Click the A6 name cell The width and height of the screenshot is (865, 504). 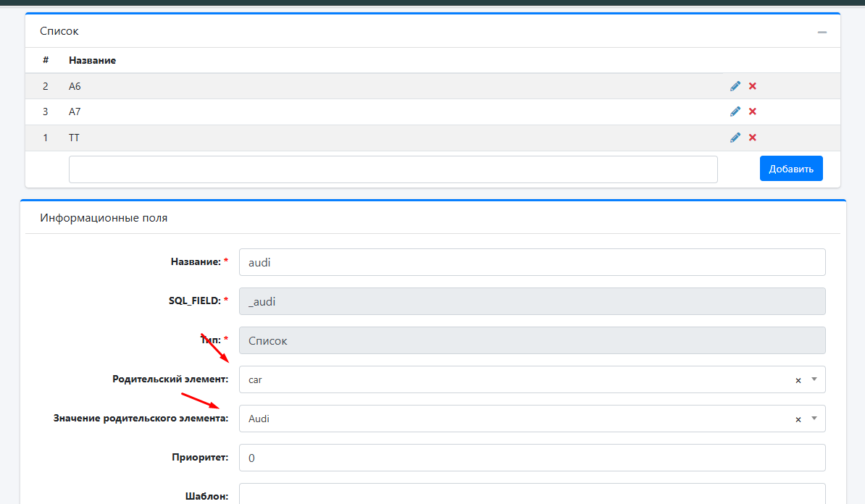pyautogui.click(x=75, y=86)
